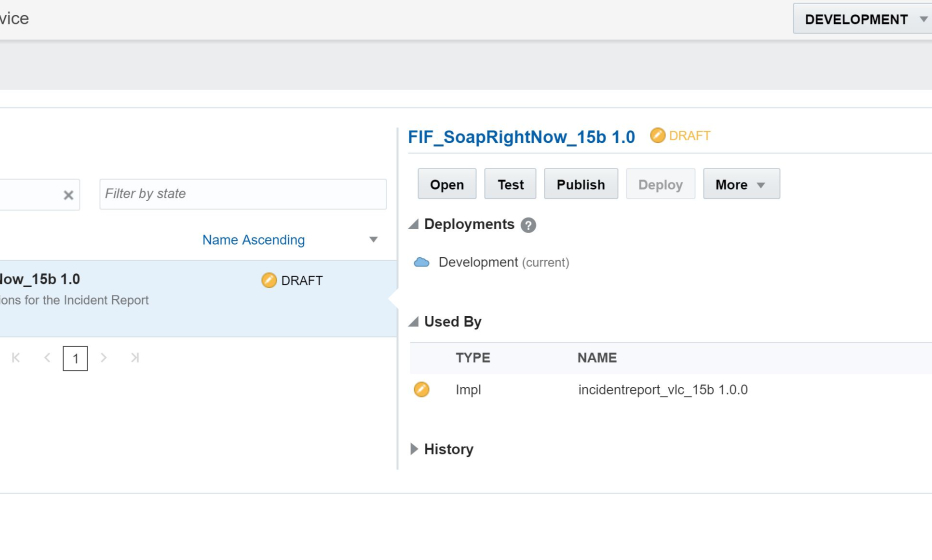Click the Open button
This screenshot has width=932, height=560.
pos(447,184)
